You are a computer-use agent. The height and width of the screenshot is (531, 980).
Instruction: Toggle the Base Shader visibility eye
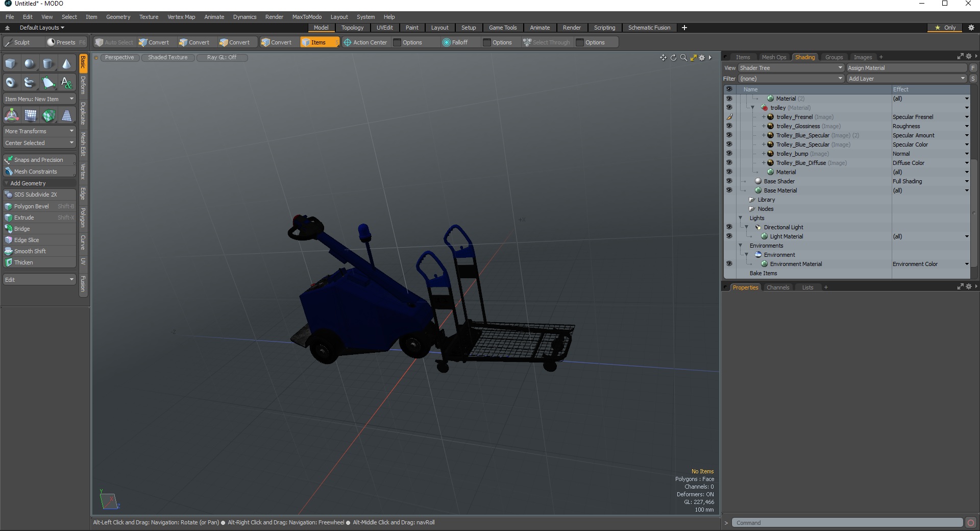coord(729,181)
